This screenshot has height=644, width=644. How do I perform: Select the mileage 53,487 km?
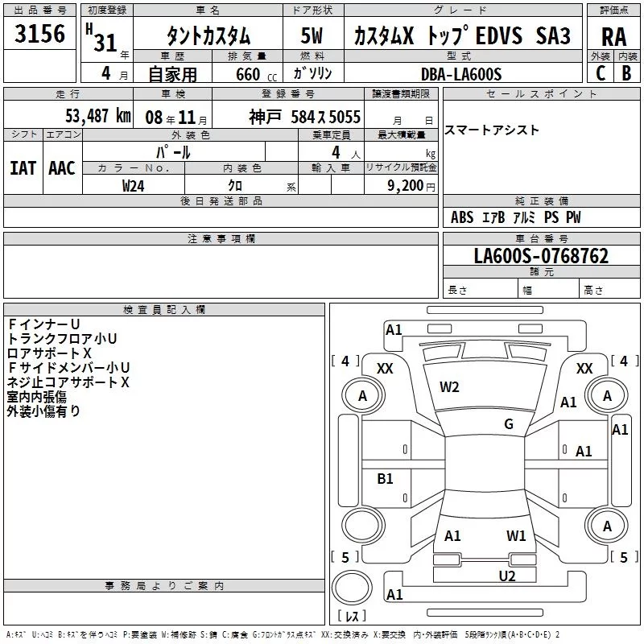click(98, 116)
